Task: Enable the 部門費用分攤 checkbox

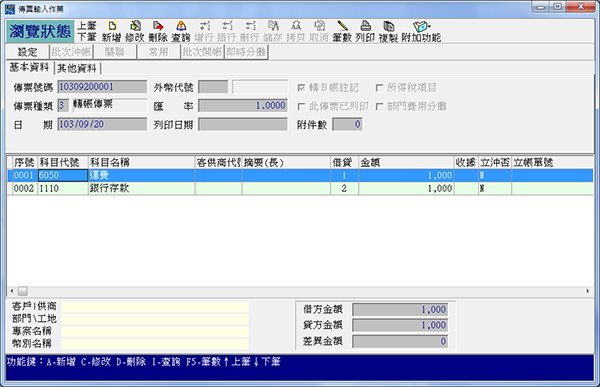Action: (x=379, y=106)
